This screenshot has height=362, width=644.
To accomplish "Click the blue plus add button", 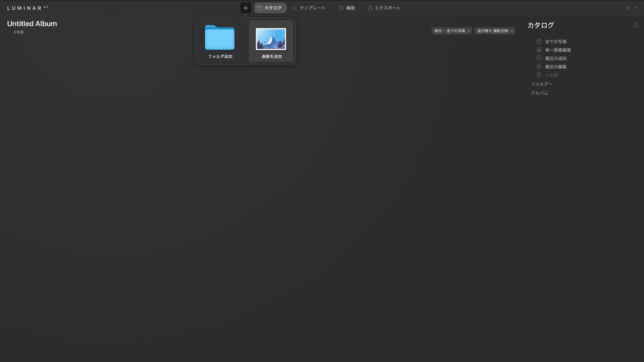I will (x=246, y=8).
